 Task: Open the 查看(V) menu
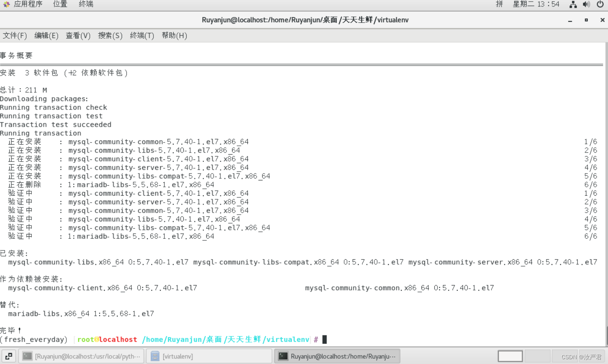tap(78, 35)
